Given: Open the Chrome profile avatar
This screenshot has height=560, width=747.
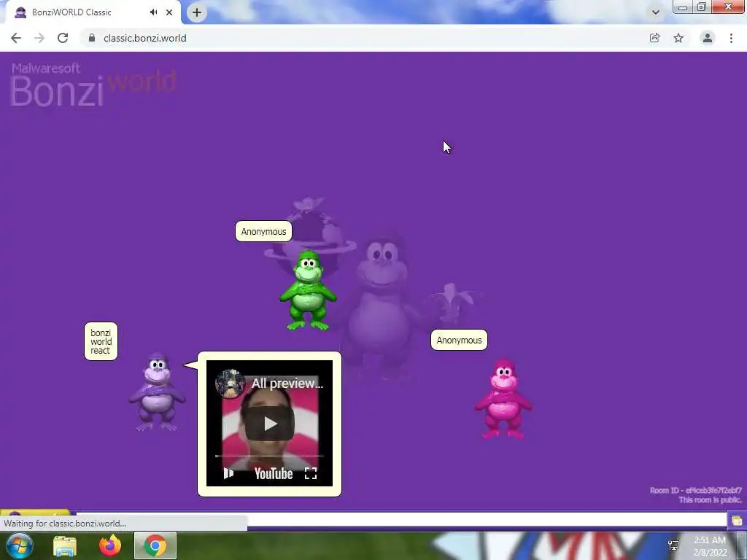Looking at the screenshot, I should tap(708, 38).
